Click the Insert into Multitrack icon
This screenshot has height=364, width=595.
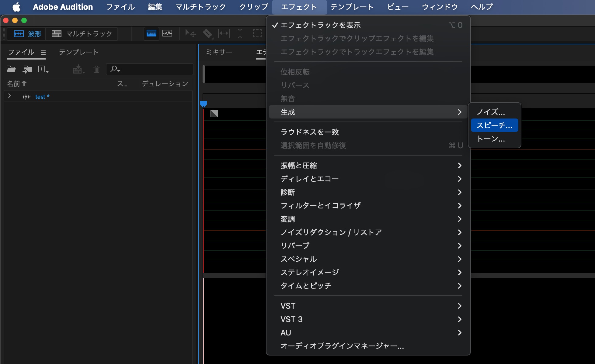tap(78, 69)
